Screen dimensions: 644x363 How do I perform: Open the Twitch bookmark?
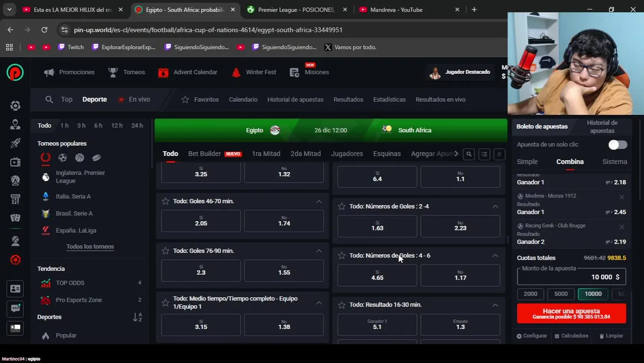[71, 47]
